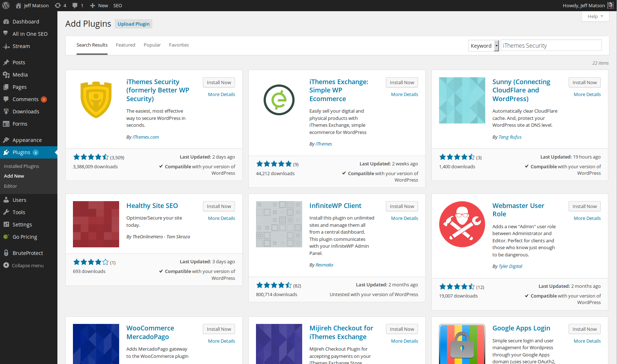Open the SEO menu in admin bar
Image resolution: width=617 pixels, height=364 pixels.
pyautogui.click(x=118, y=5)
